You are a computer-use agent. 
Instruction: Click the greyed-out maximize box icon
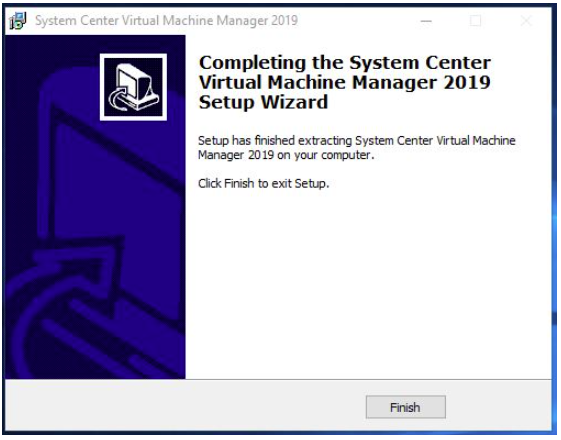coord(475,21)
